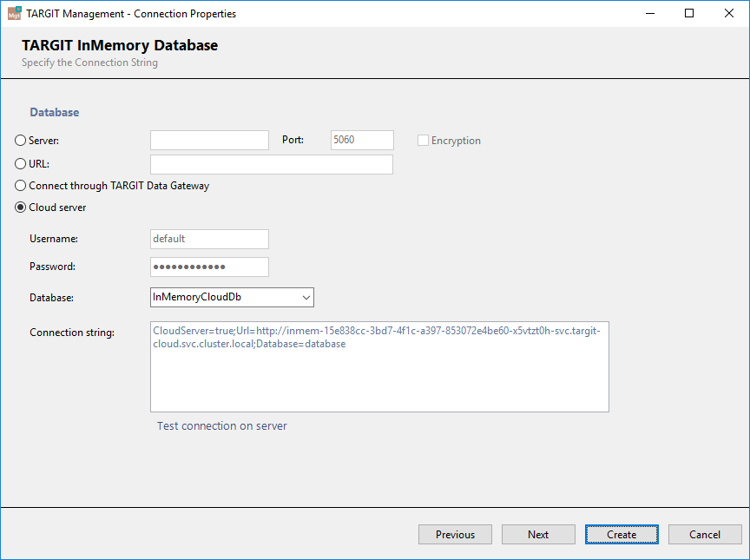750x560 pixels.
Task: Click the 'Username:' label
Action: tap(54, 239)
